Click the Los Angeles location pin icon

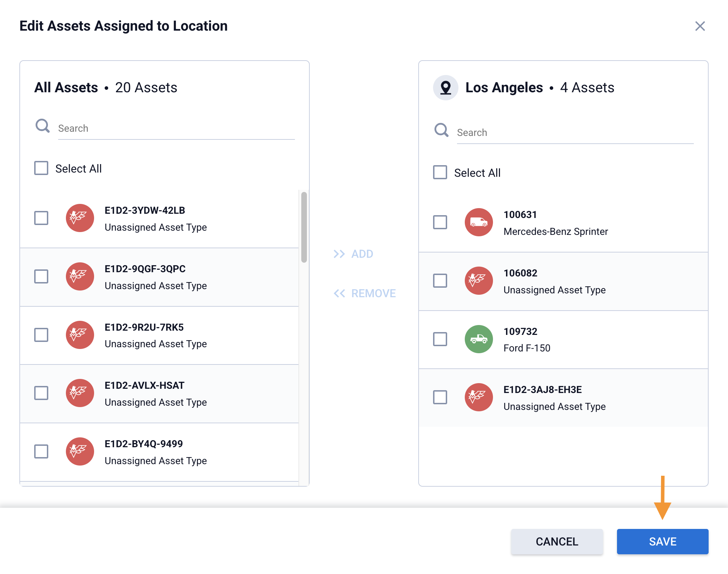[445, 88]
